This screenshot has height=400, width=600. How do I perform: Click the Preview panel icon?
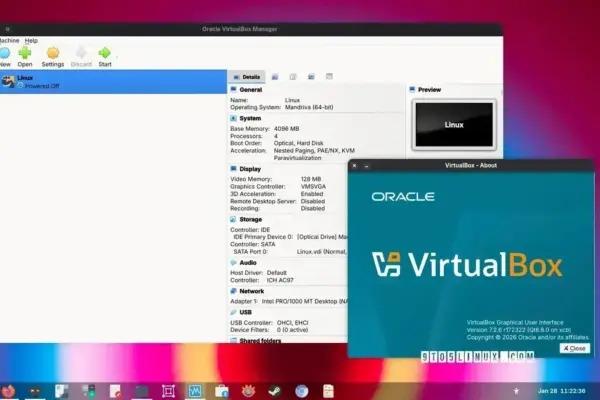(412, 90)
